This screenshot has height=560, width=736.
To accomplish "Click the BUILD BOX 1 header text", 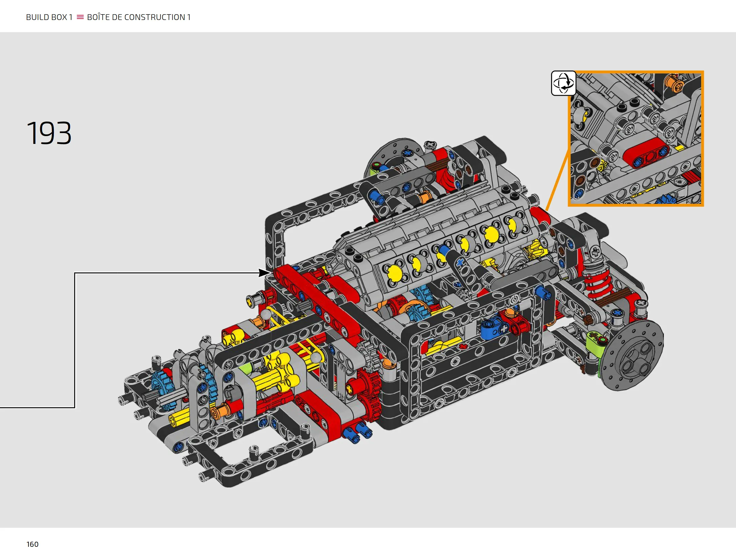I will point(49,17).
